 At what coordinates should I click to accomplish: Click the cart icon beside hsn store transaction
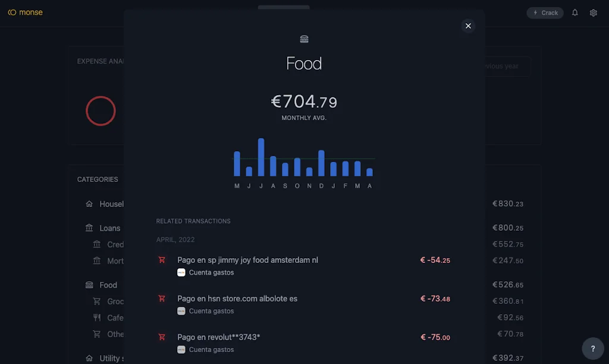point(162,299)
